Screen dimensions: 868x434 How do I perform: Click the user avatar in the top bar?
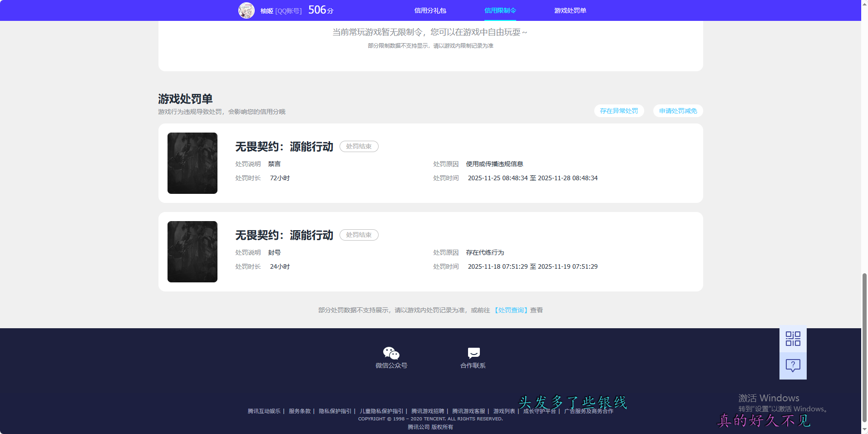pyautogui.click(x=247, y=10)
